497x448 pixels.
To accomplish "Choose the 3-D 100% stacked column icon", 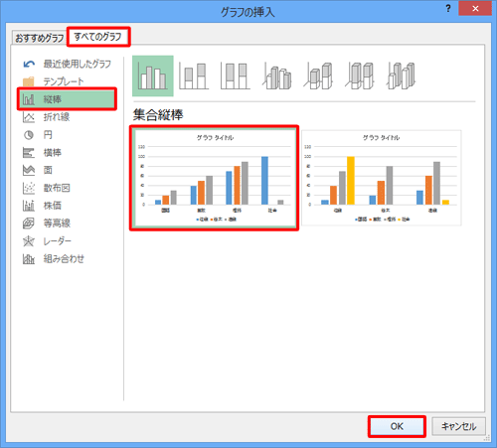I will pyautogui.click(x=360, y=75).
